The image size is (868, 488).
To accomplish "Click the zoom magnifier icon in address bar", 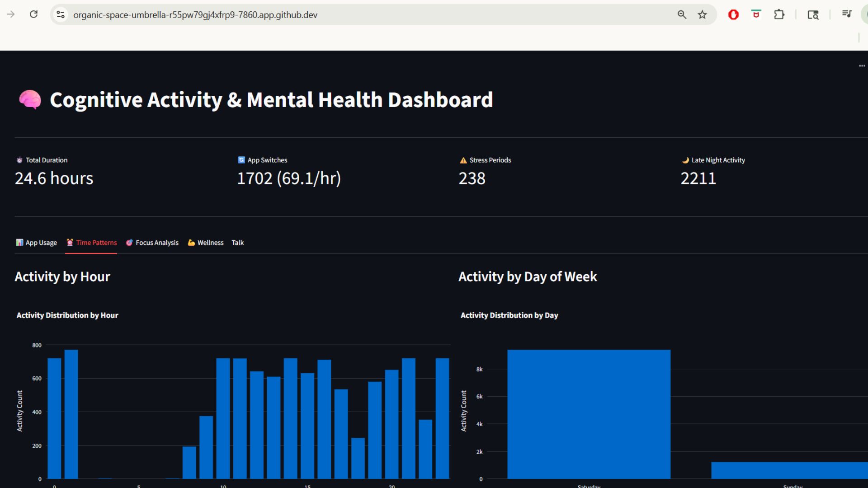I will pyautogui.click(x=682, y=14).
